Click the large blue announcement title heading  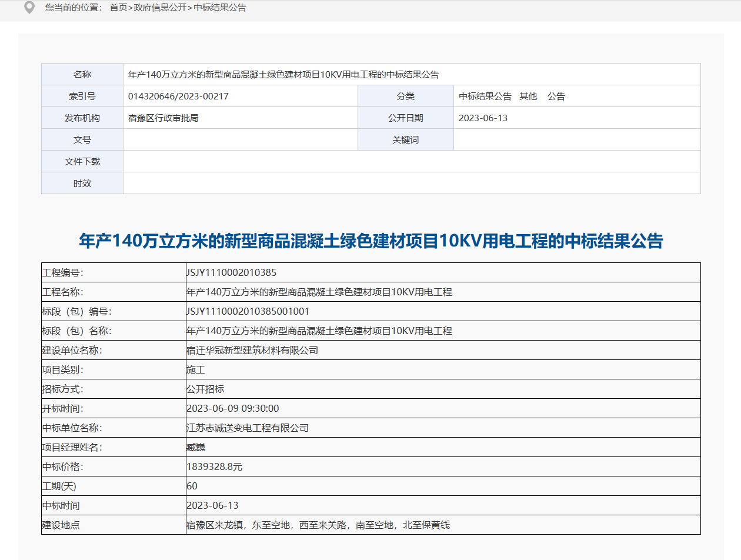[370, 241]
